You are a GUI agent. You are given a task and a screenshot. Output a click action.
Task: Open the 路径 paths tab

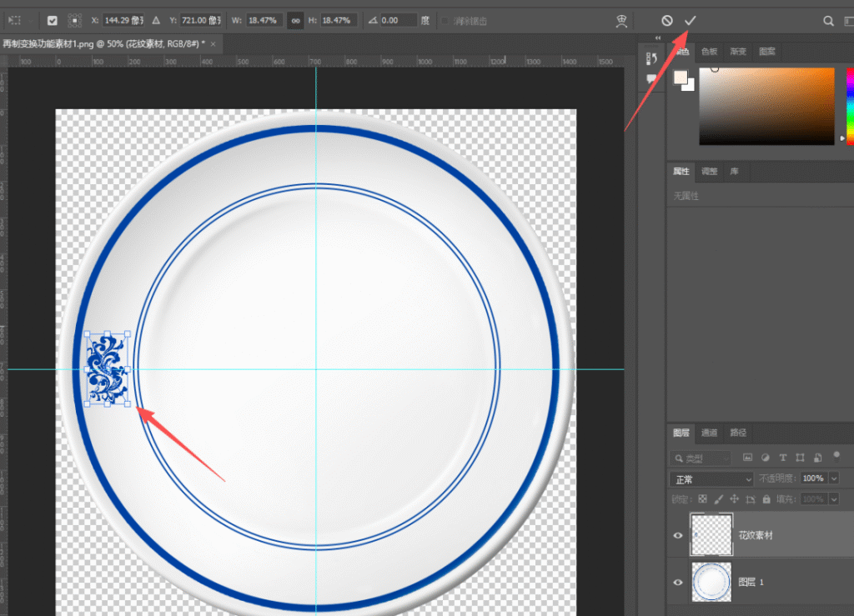738,433
